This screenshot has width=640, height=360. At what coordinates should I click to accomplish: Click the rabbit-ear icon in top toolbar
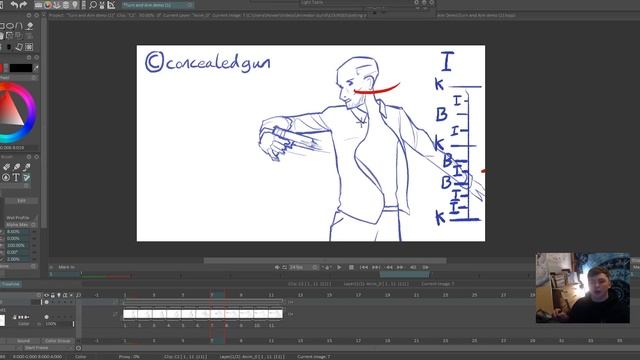click(x=102, y=5)
